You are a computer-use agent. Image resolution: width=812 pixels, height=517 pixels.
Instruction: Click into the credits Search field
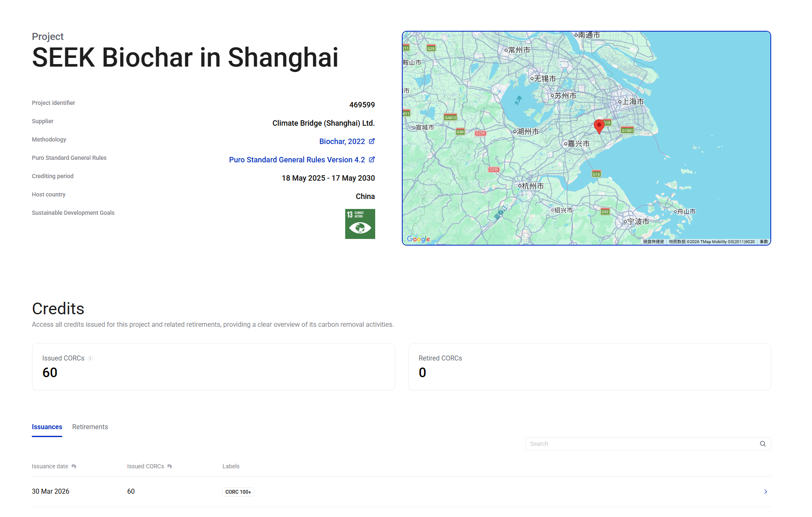(x=641, y=444)
